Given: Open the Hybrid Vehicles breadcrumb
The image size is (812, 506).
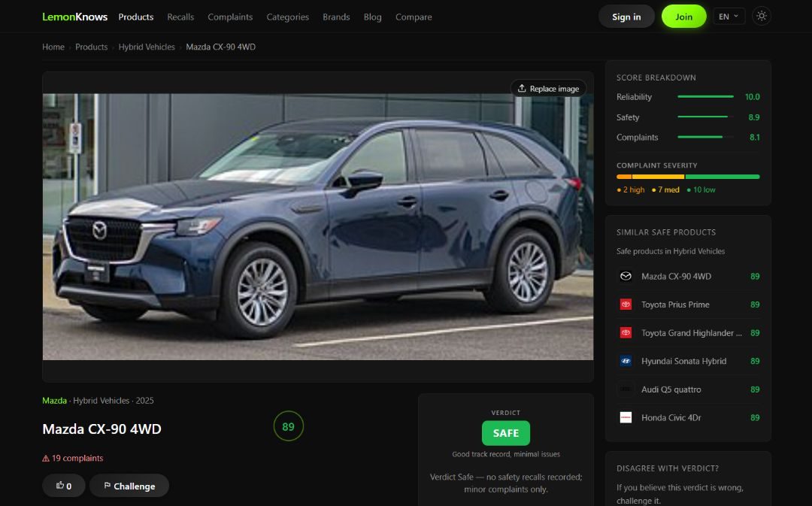Looking at the screenshot, I should [147, 47].
